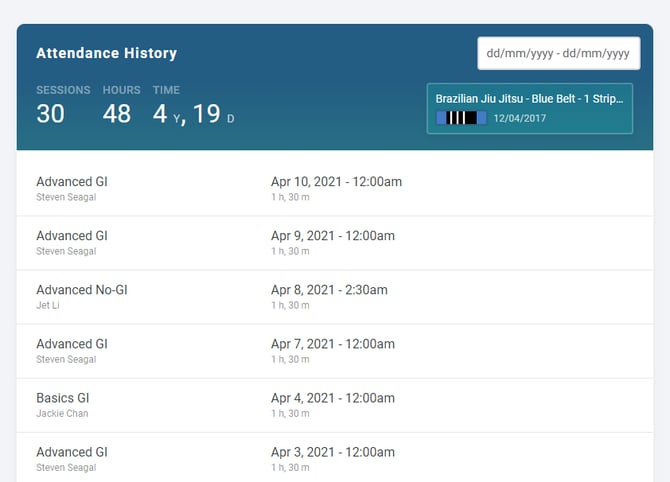Select the Brazilian Jiu Jitsu Blue Belt badge
This screenshot has height=482, width=670.
[x=529, y=108]
